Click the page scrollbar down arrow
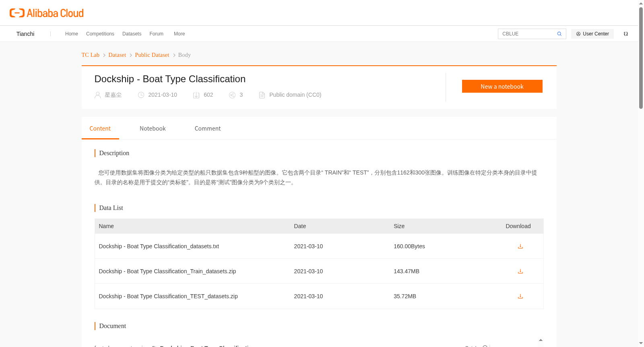Viewport: 644px width, 347px height. point(641,343)
